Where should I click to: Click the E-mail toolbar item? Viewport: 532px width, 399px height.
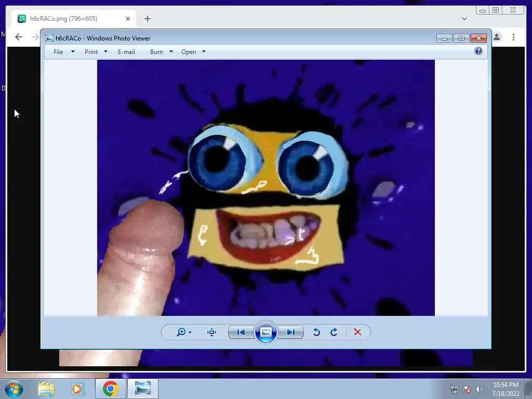[126, 52]
